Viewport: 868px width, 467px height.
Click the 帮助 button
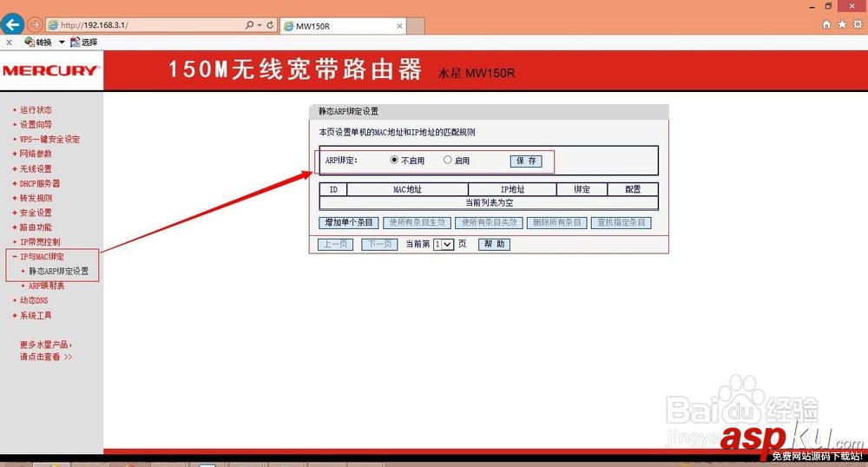point(495,244)
